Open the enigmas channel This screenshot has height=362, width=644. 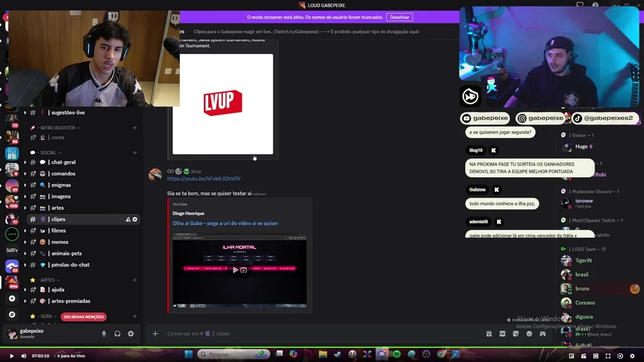point(83,185)
